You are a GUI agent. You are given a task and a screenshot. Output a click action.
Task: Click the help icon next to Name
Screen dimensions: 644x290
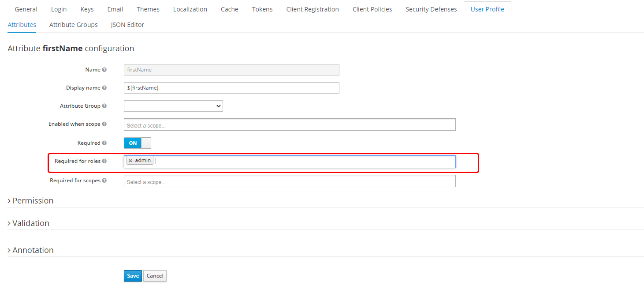click(105, 69)
